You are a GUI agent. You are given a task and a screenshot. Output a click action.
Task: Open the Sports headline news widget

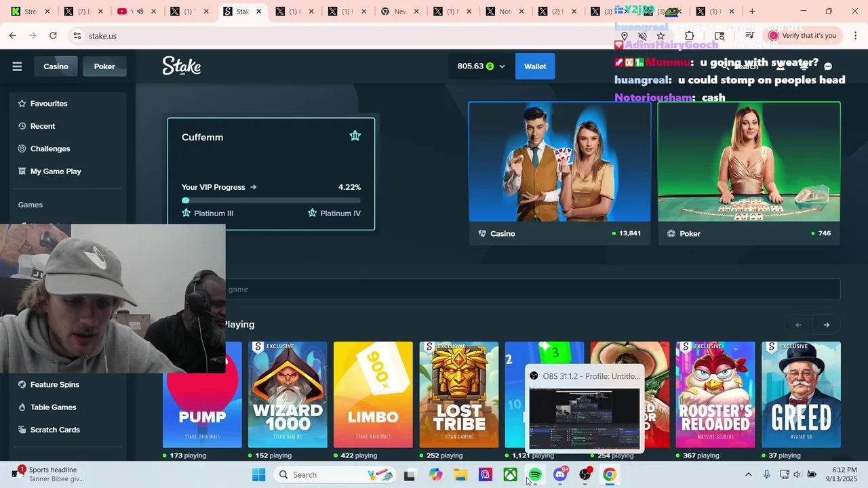pyautogui.click(x=47, y=474)
